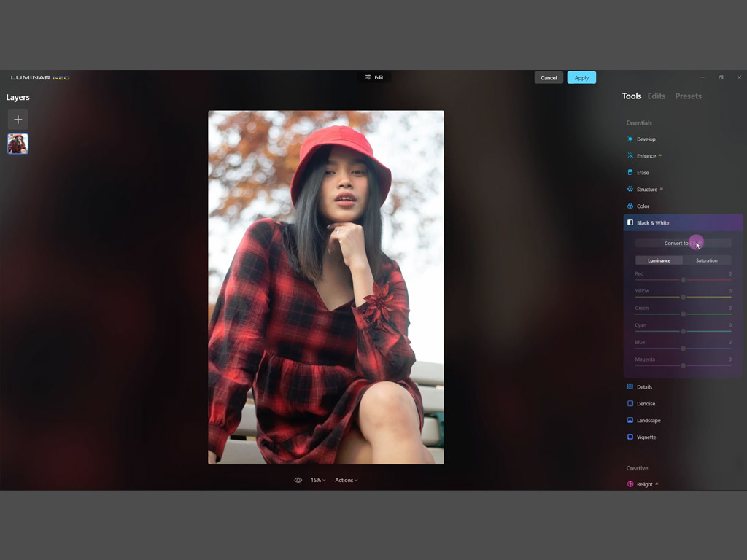Click the Cancel button
Viewport: 747px width, 560px height.
[549, 78]
